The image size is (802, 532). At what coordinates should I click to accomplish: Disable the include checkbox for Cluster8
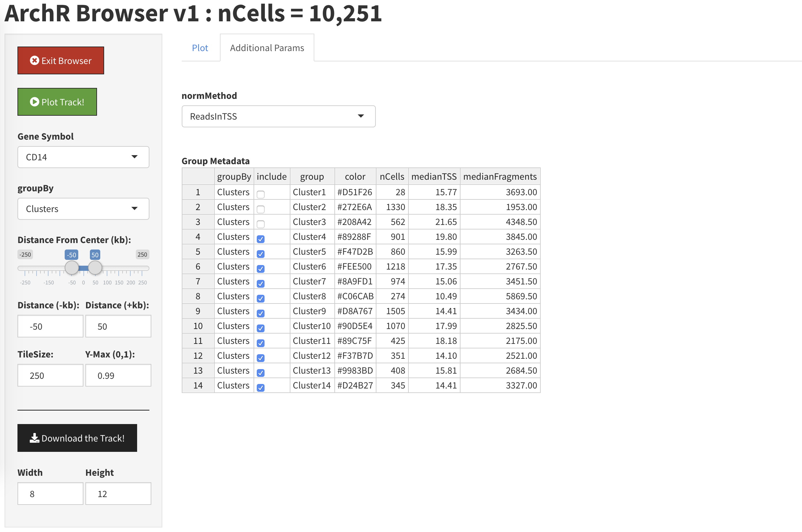(x=261, y=299)
